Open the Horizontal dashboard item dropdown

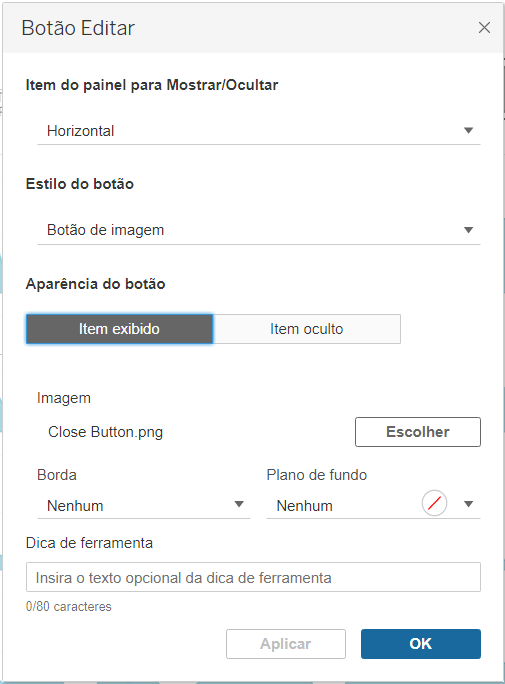tap(259, 131)
